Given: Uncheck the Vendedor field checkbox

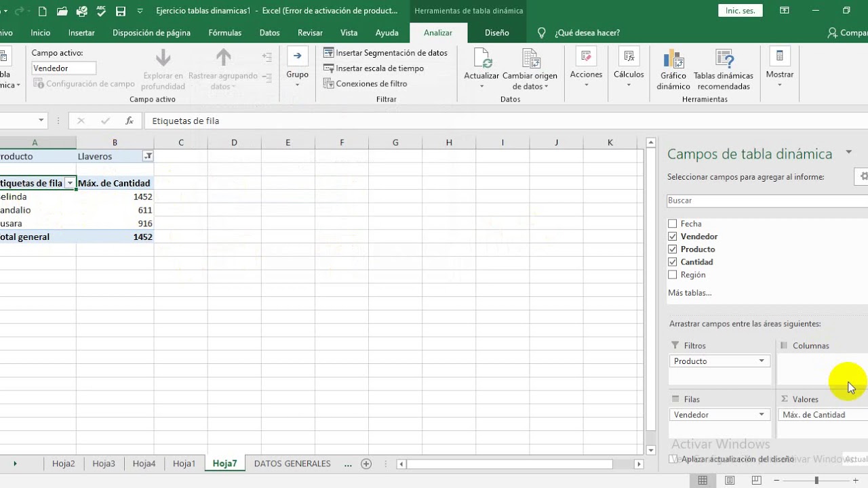Looking at the screenshot, I should point(673,237).
